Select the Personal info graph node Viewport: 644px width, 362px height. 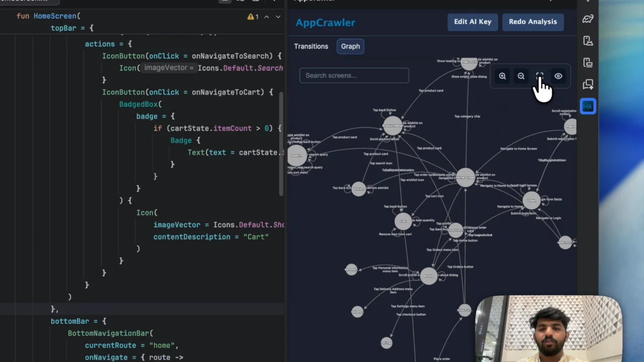(351, 269)
